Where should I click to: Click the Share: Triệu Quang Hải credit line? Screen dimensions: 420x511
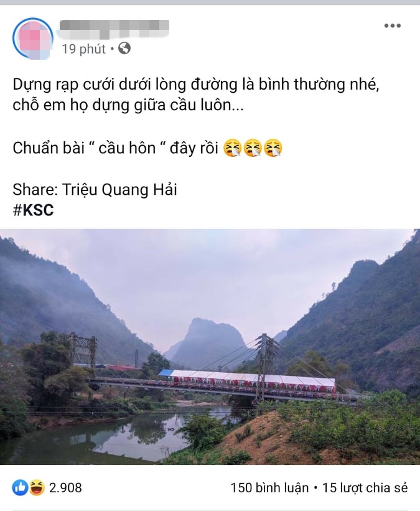click(95, 190)
